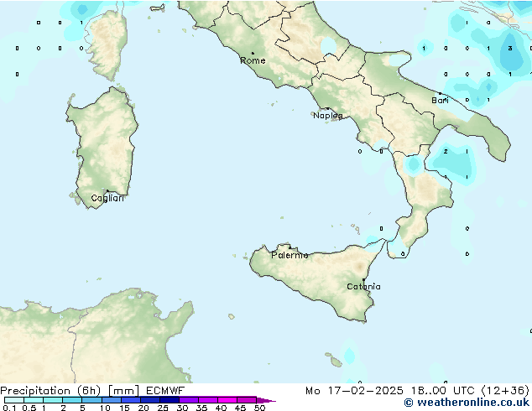Click the '(12+36)' forecast offset text

click(x=505, y=391)
